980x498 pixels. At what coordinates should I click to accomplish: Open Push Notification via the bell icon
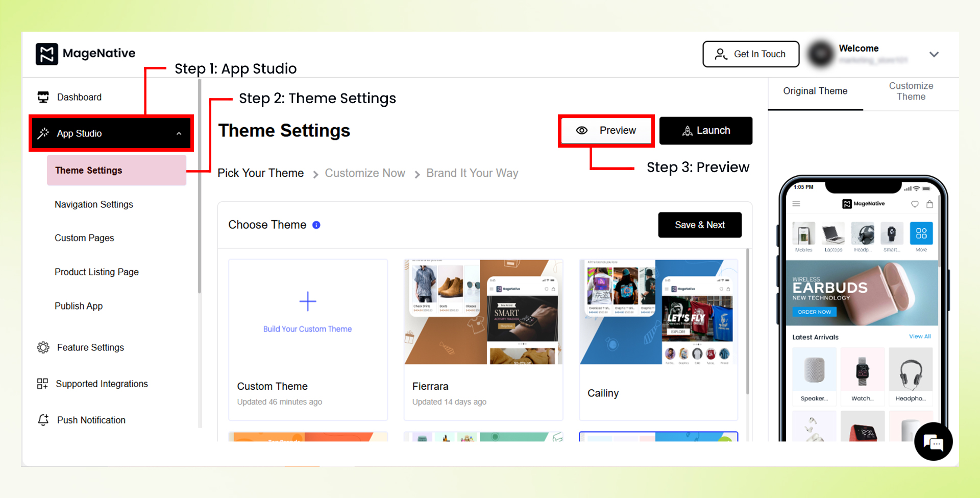[43, 420]
